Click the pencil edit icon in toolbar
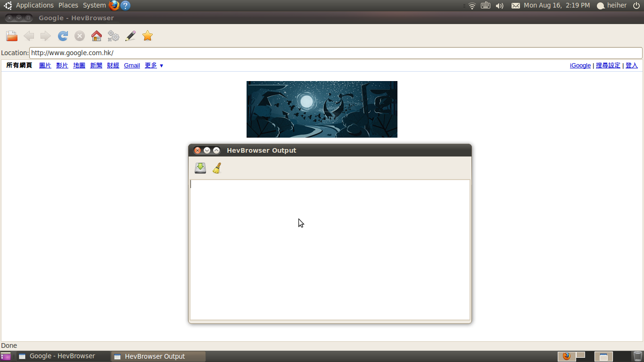This screenshot has width=644, height=362. (131, 36)
